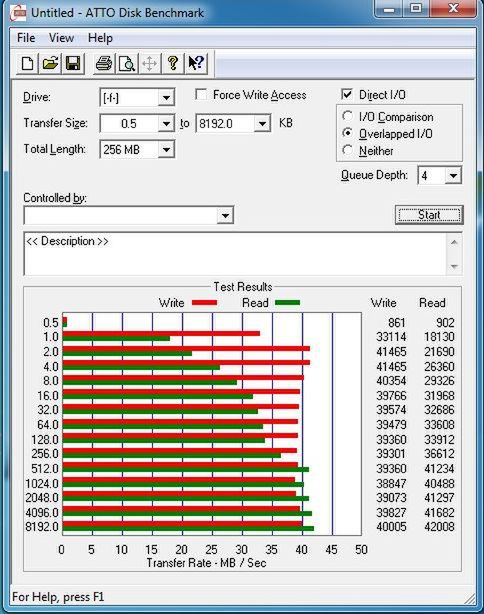Viewport: 484px width, 614px height.
Task: Click the four-arrow move icon in toolbar
Action: 150,63
